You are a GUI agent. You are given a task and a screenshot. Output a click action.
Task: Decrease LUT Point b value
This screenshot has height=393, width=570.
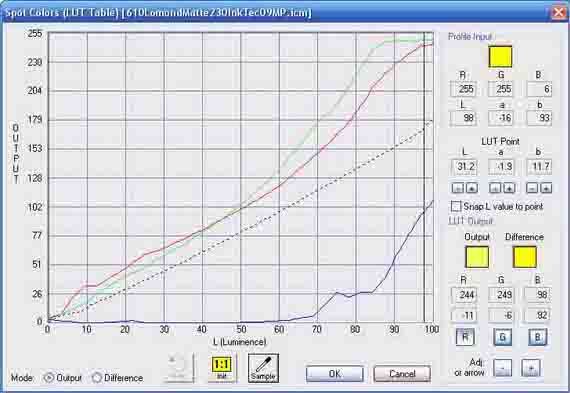click(x=532, y=188)
